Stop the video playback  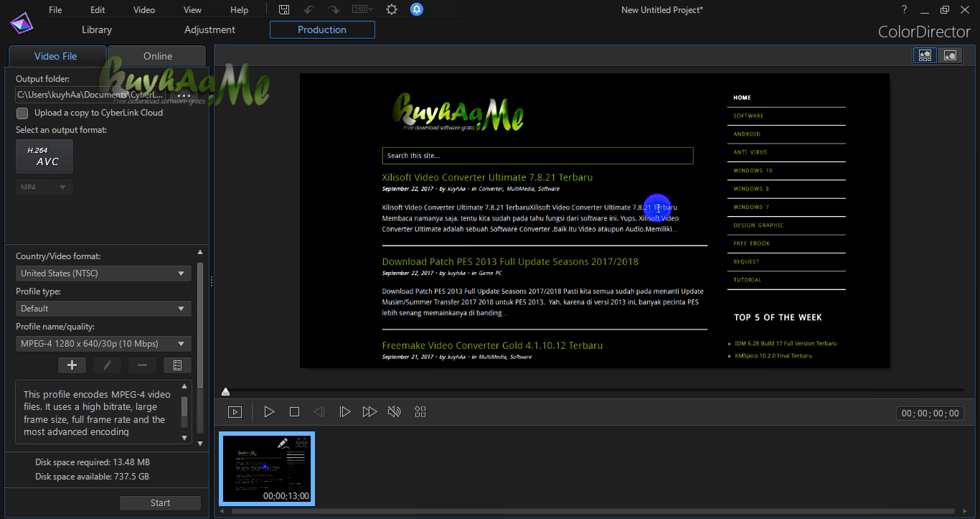(x=294, y=411)
